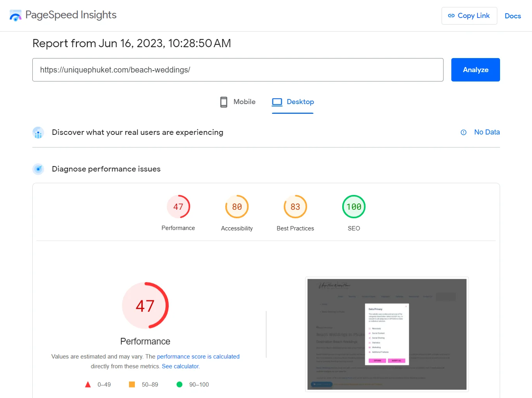Click the Accessibility label under score 80
The width and height of the screenshot is (532, 398).
point(237,228)
